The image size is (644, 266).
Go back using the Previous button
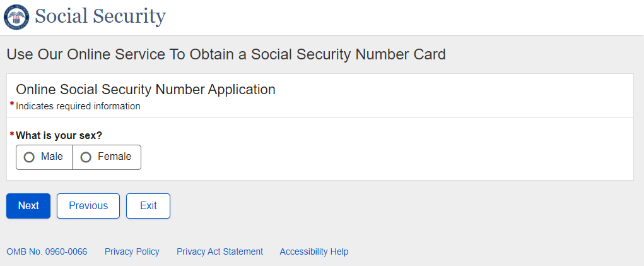pyautogui.click(x=88, y=206)
